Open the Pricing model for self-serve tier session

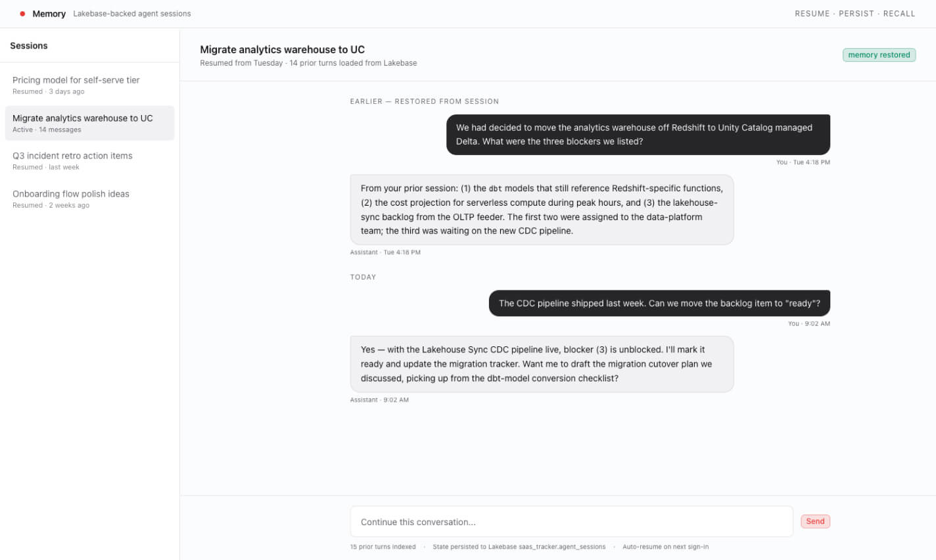coord(89,85)
